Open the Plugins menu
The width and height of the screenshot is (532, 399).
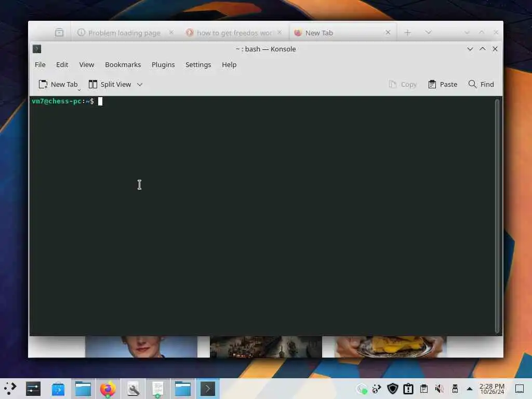tap(163, 64)
